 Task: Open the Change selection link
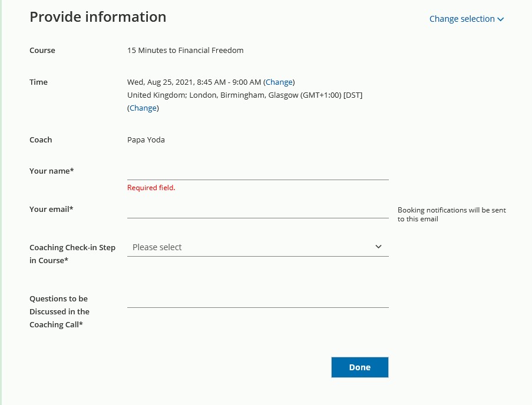(x=461, y=19)
